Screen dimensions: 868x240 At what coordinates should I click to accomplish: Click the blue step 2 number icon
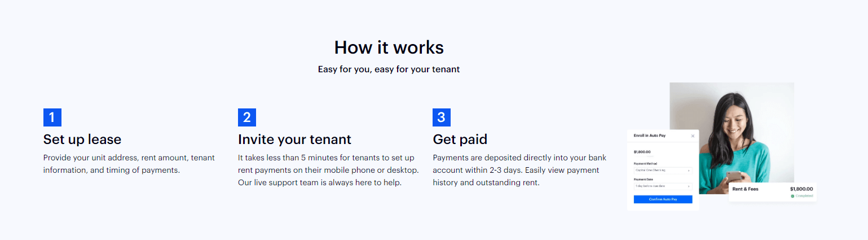(247, 117)
